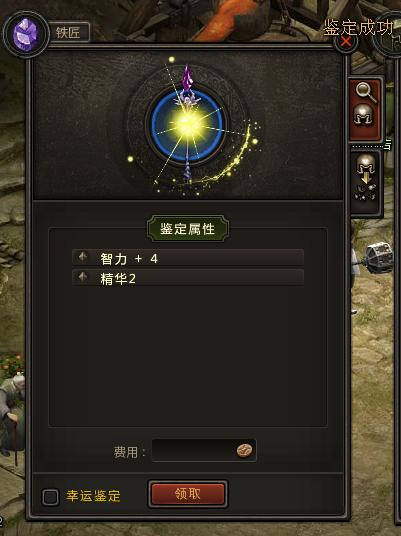Select the 铁匠 title tab

click(x=68, y=32)
